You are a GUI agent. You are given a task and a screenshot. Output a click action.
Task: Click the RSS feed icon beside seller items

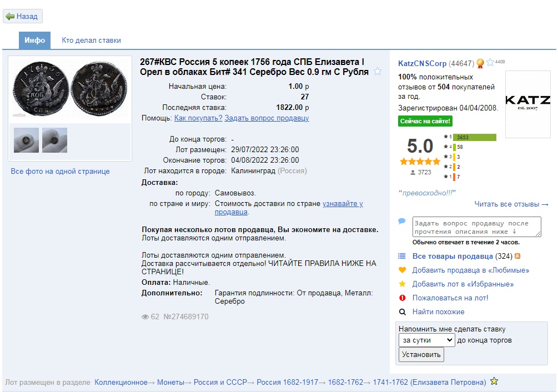[517, 257]
